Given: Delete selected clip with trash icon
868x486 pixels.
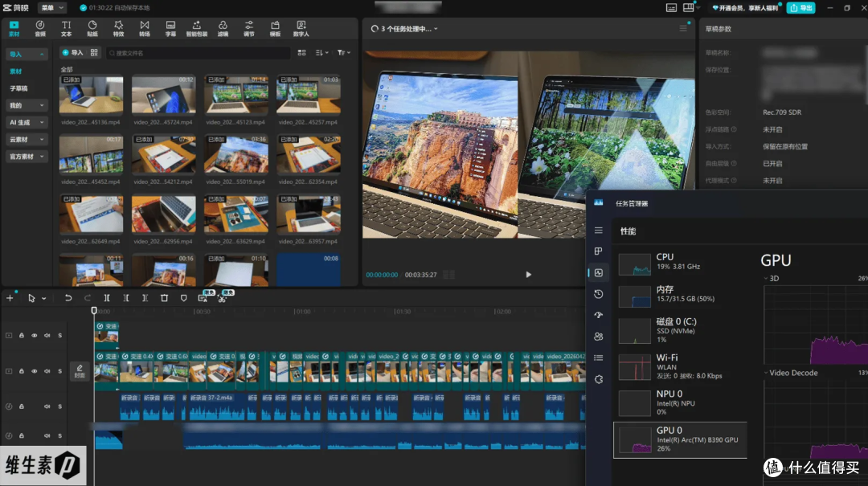Looking at the screenshot, I should [x=165, y=298].
